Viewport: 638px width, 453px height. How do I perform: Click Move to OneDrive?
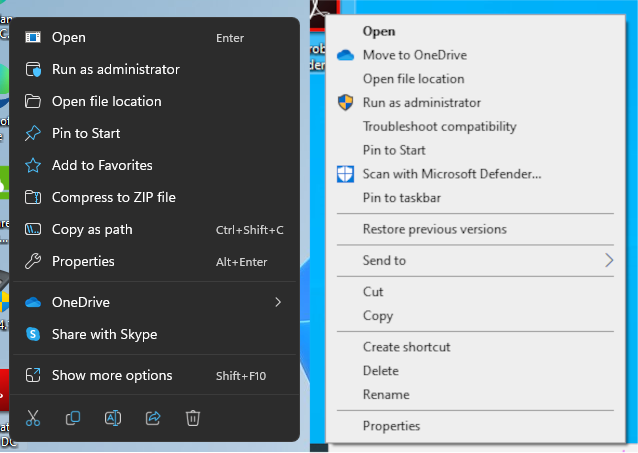[x=414, y=55]
